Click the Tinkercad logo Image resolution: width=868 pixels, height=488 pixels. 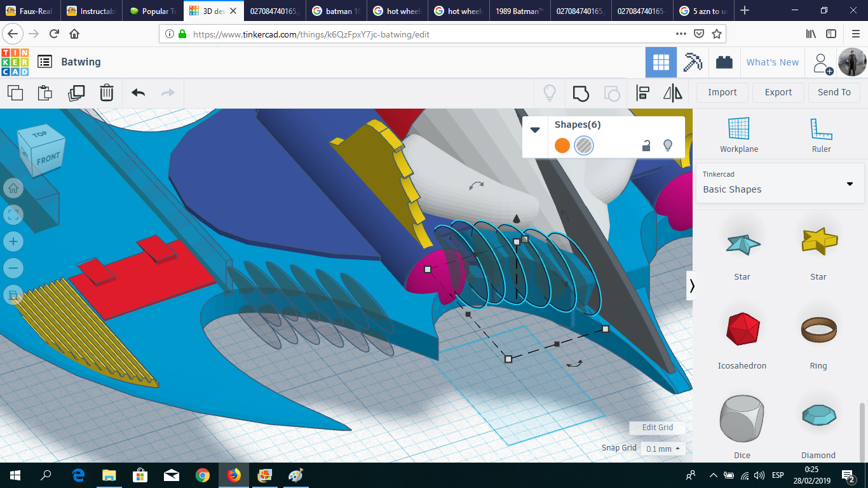(x=15, y=62)
